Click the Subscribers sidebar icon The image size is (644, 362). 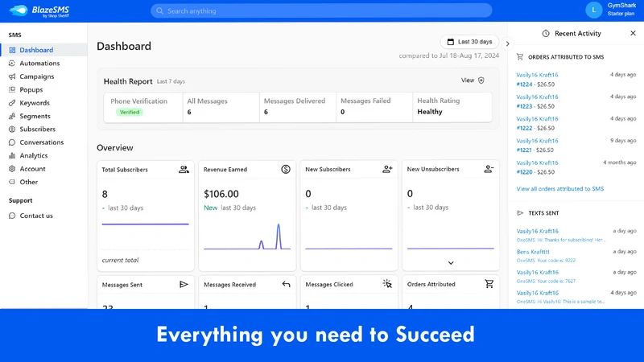click(x=12, y=130)
